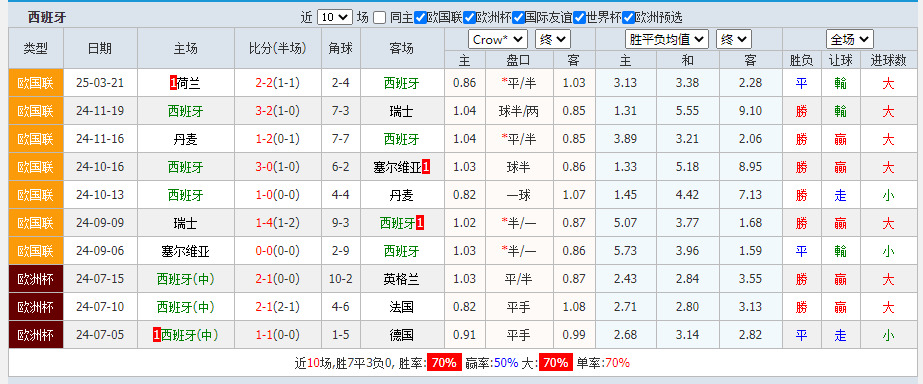Open the 胜平负均值 dropdown
This screenshot has width=923, height=384.
(x=666, y=39)
